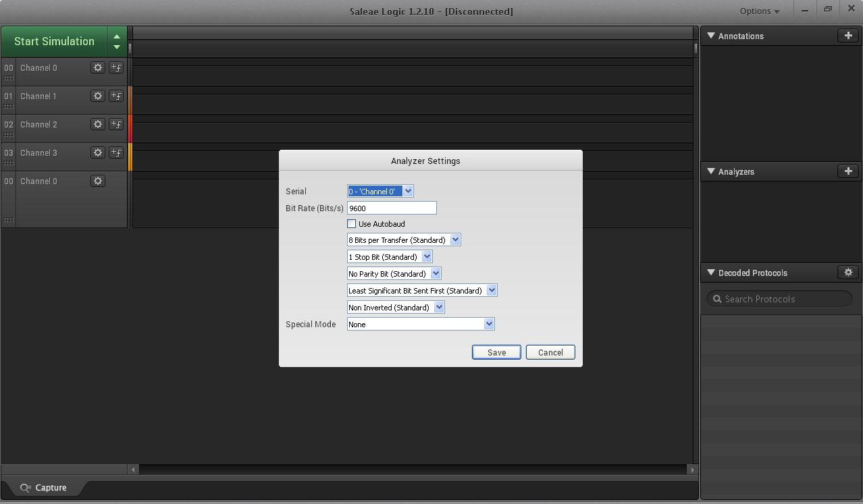The image size is (863, 504).
Task: Open the Special Mode dropdown
Action: pyautogui.click(x=421, y=325)
